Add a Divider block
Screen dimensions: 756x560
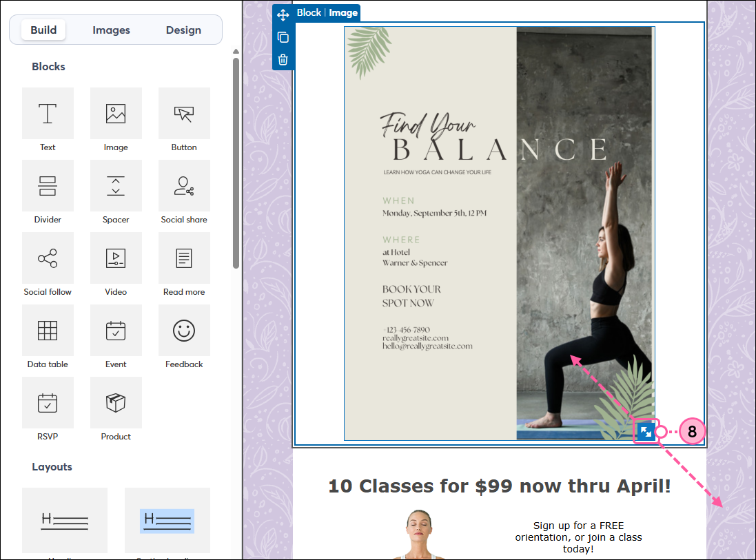pyautogui.click(x=48, y=185)
